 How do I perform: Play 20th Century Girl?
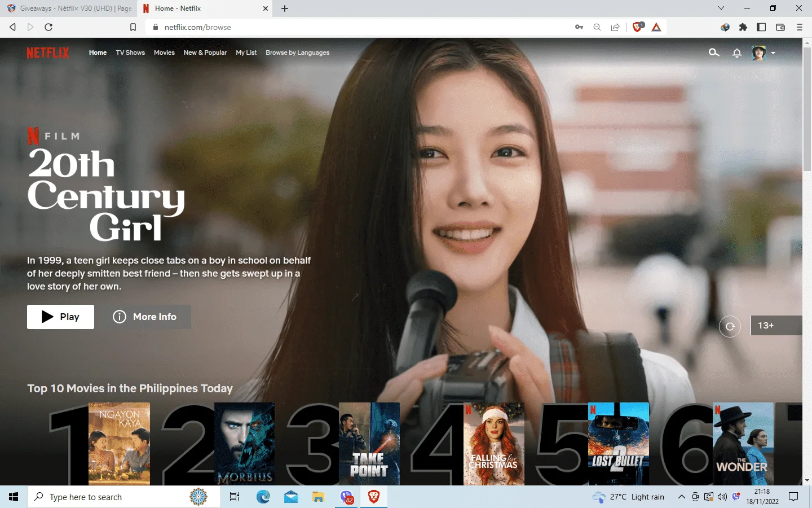pyautogui.click(x=60, y=317)
